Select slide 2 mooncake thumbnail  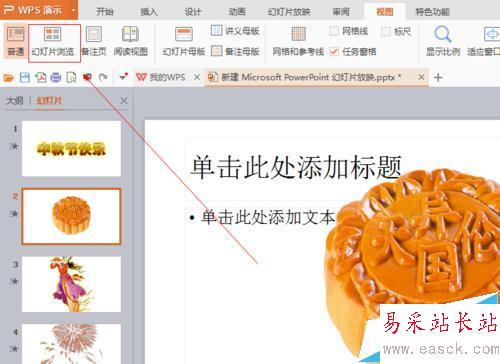click(x=71, y=216)
